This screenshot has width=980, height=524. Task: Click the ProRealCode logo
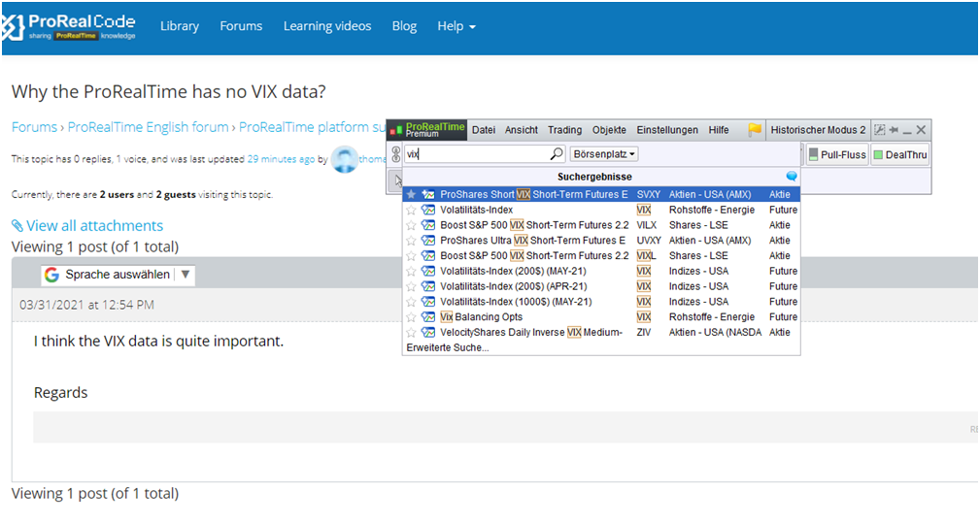(x=69, y=27)
